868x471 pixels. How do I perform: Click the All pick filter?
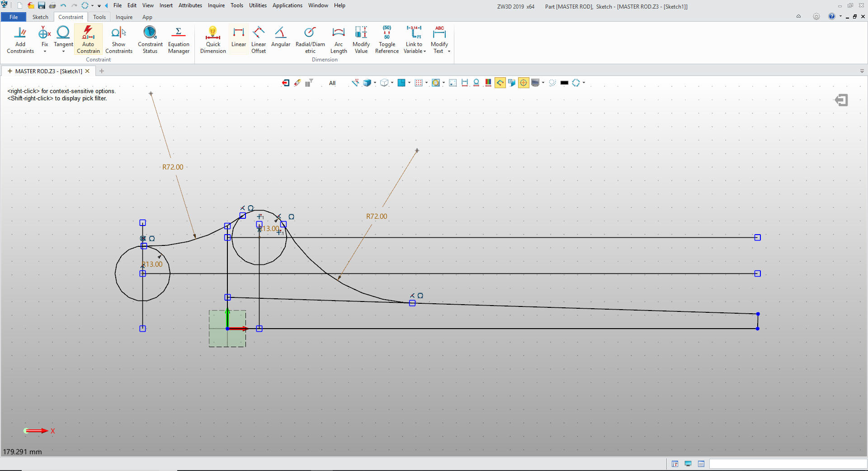332,83
